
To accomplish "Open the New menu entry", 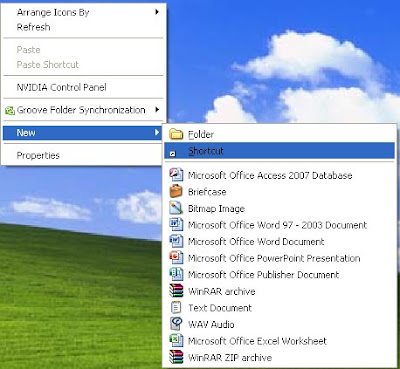I will point(82,133).
